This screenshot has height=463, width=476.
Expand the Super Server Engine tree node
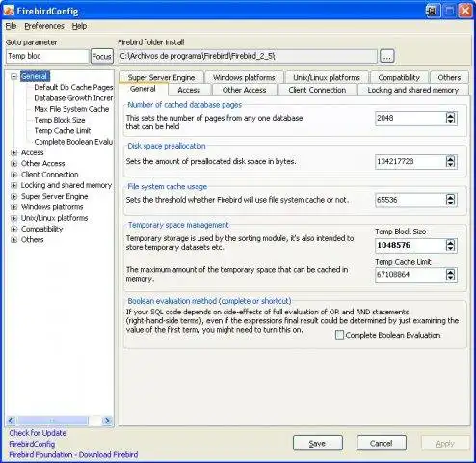click(x=13, y=197)
